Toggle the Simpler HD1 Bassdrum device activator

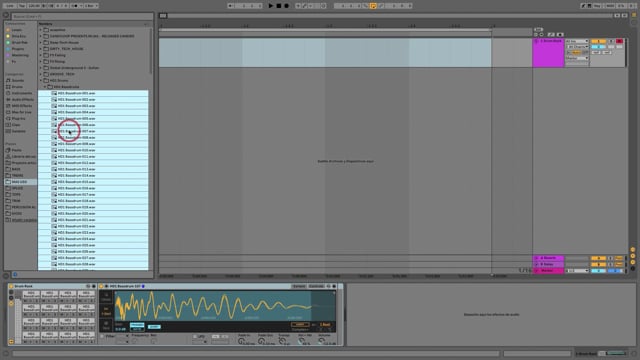point(102,286)
